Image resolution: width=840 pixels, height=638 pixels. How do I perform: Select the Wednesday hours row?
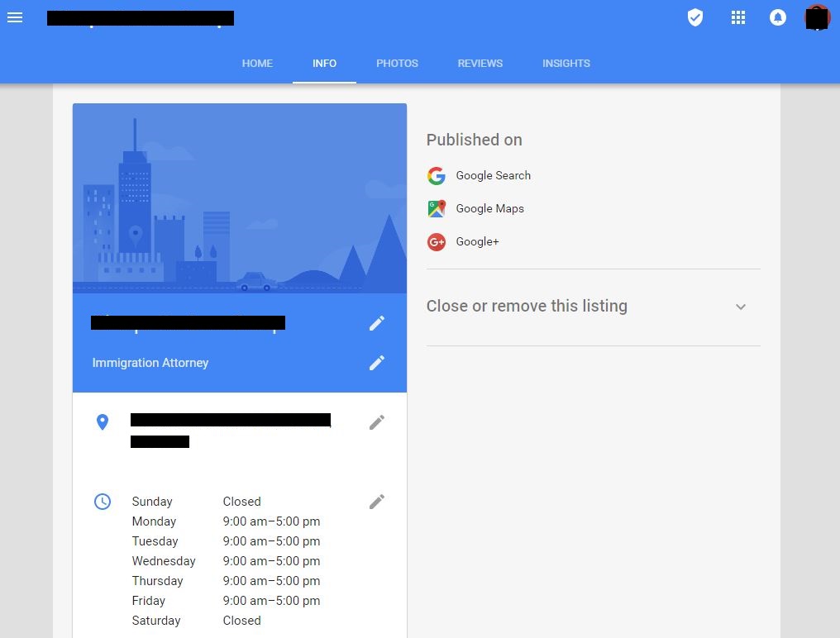(x=226, y=561)
